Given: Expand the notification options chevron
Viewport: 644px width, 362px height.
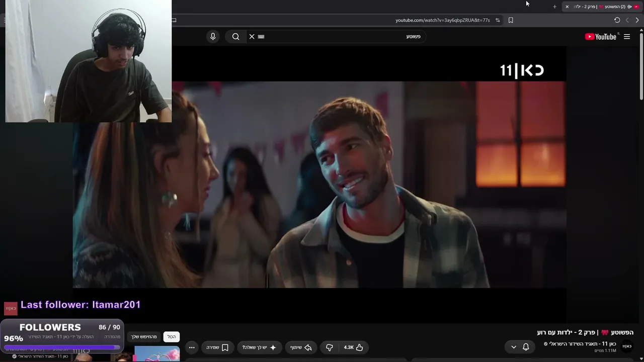Looking at the screenshot, I should click(x=514, y=347).
